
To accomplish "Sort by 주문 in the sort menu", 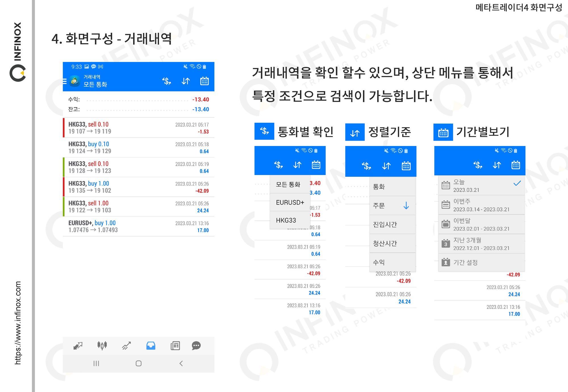I will (x=392, y=206).
